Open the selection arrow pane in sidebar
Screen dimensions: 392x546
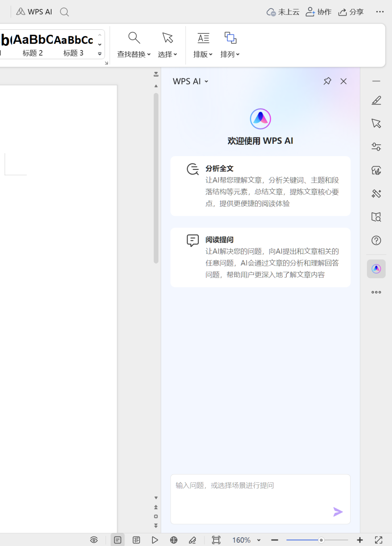pos(376,123)
